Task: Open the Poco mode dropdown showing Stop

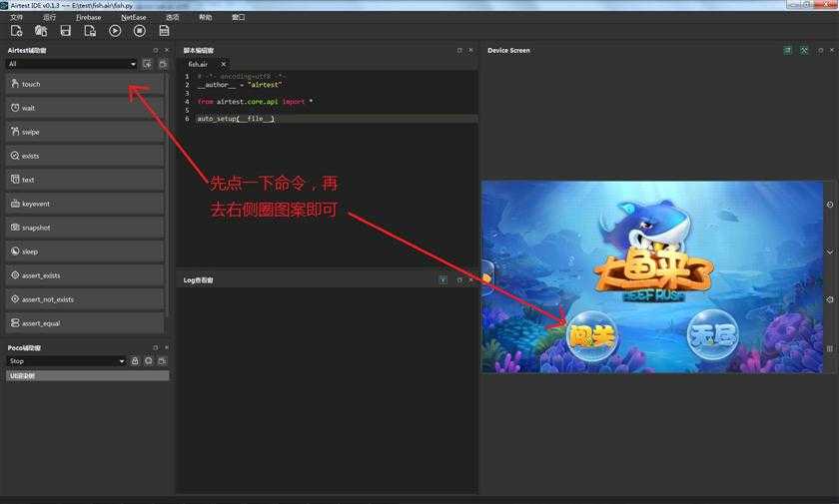Action: click(x=66, y=361)
